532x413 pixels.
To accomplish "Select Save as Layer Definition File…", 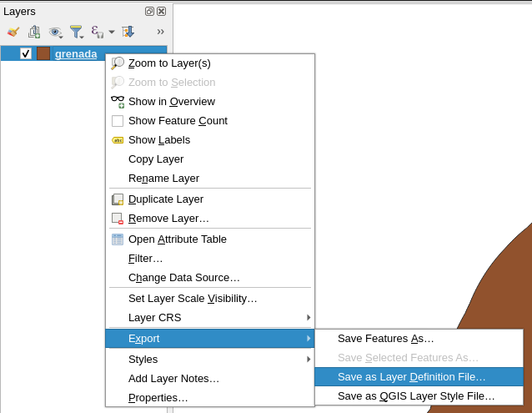I will pyautogui.click(x=419, y=376).
